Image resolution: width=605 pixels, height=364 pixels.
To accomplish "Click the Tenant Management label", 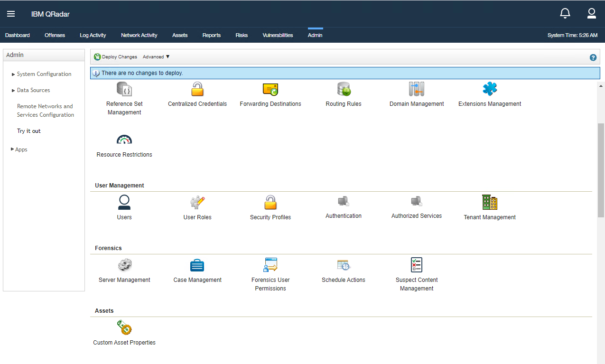I will pos(490,217).
